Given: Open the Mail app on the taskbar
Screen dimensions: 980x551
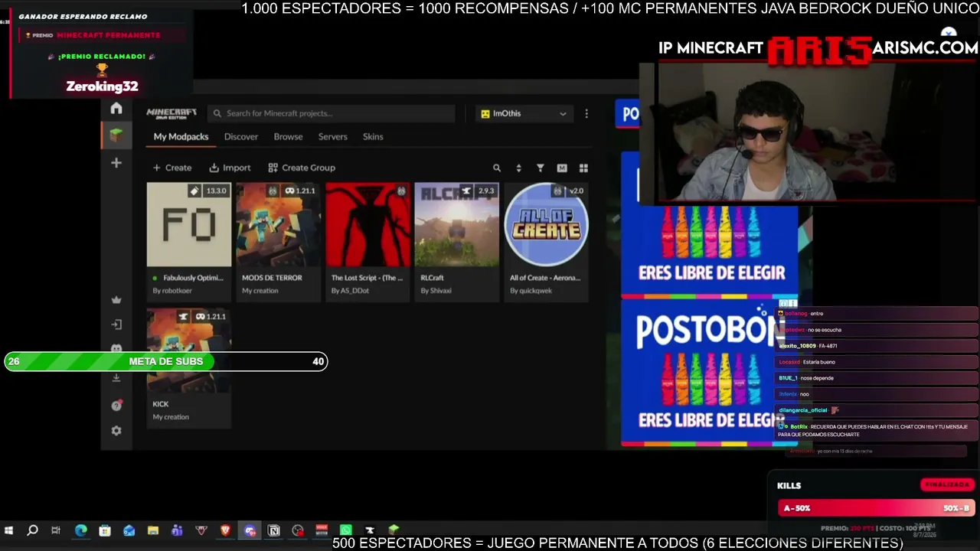Looking at the screenshot, I should [x=129, y=530].
